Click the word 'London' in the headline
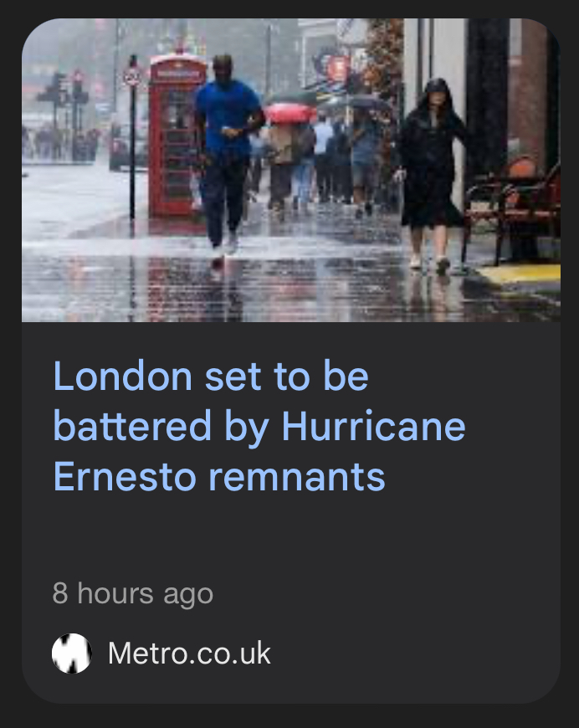The width and height of the screenshot is (579, 728). point(123,376)
